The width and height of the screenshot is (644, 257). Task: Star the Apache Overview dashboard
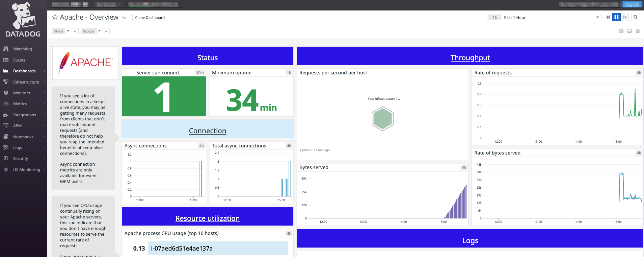[55, 17]
